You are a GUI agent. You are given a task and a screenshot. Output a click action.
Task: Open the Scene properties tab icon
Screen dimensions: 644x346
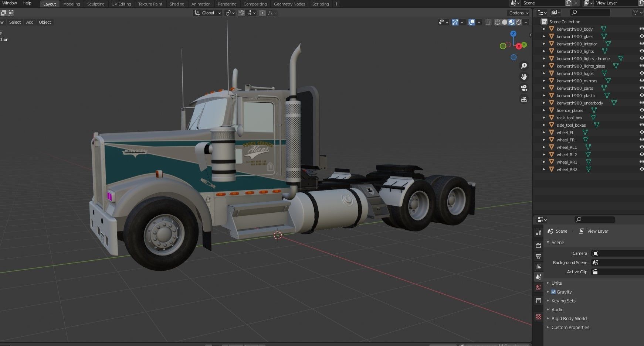pos(539,277)
